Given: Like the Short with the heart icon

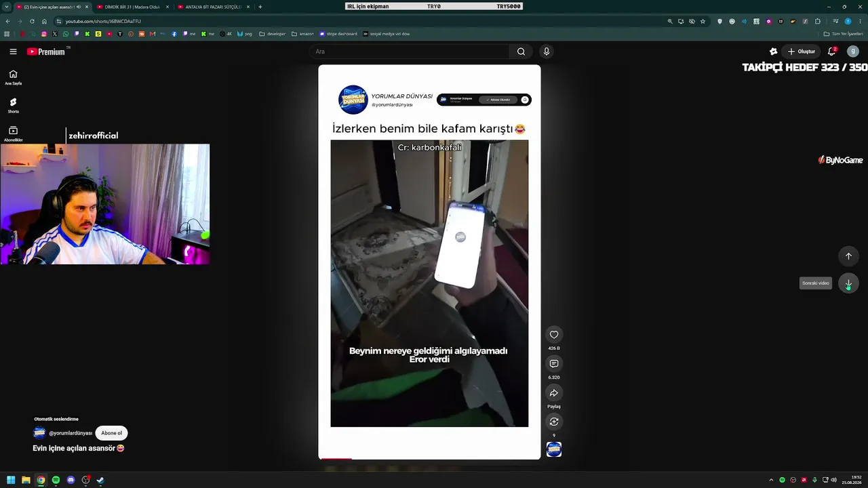Looking at the screenshot, I should click(x=554, y=335).
